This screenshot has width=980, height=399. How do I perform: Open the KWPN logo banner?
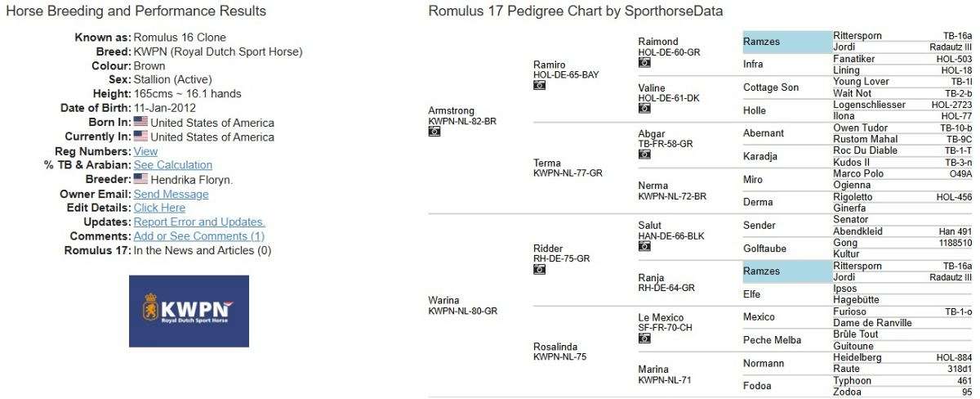pyautogui.click(x=189, y=311)
